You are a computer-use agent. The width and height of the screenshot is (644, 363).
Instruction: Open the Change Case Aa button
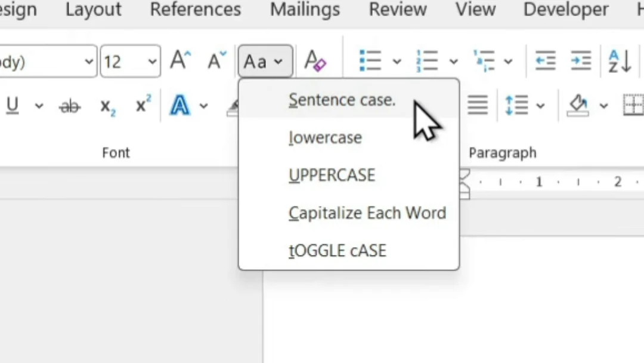(x=265, y=61)
